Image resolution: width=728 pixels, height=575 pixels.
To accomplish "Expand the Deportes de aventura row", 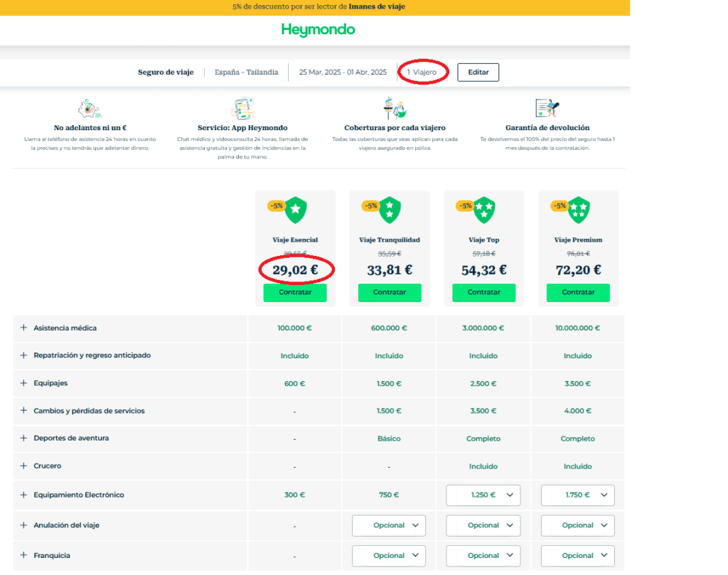I will (x=23, y=438).
